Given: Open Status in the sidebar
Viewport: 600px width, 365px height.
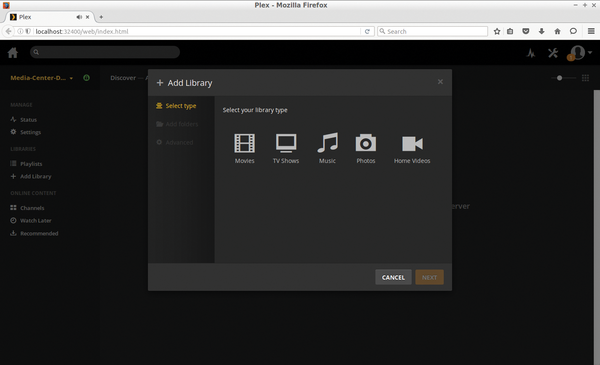Looking at the screenshot, I should 24,120.
